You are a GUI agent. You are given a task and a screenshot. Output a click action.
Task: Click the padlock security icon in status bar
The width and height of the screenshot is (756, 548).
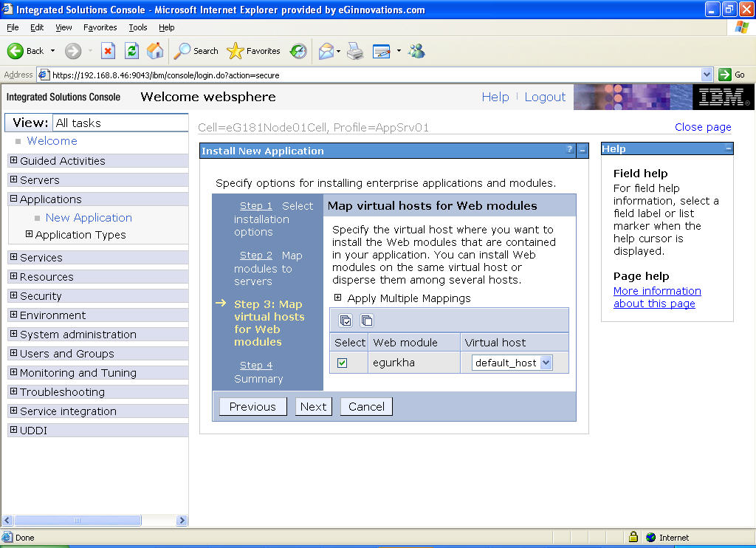pyautogui.click(x=633, y=537)
